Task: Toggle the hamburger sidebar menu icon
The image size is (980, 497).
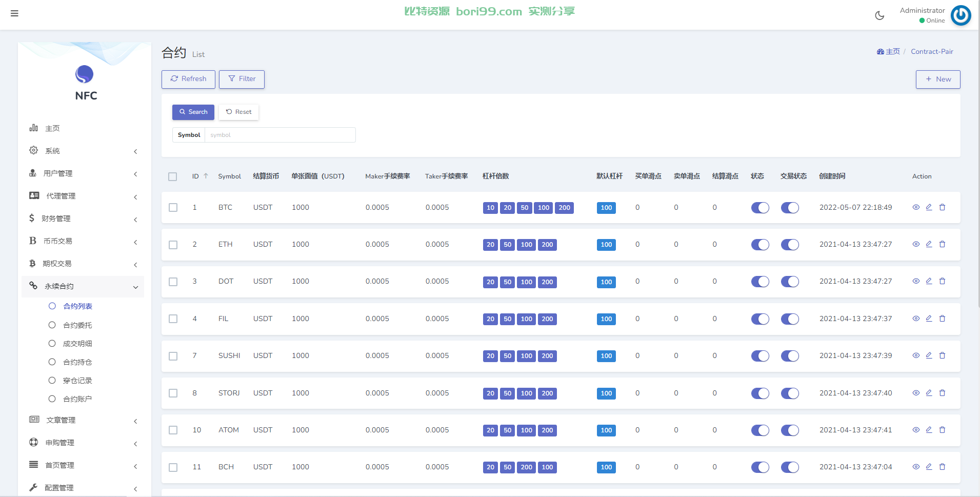Action: click(14, 13)
